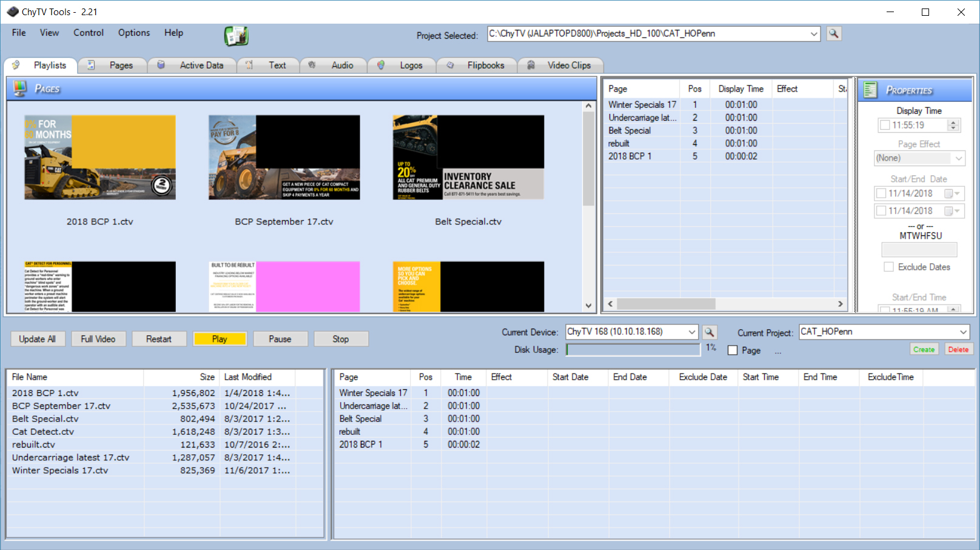
Task: Enable the Display Time checkbox
Action: click(x=885, y=125)
